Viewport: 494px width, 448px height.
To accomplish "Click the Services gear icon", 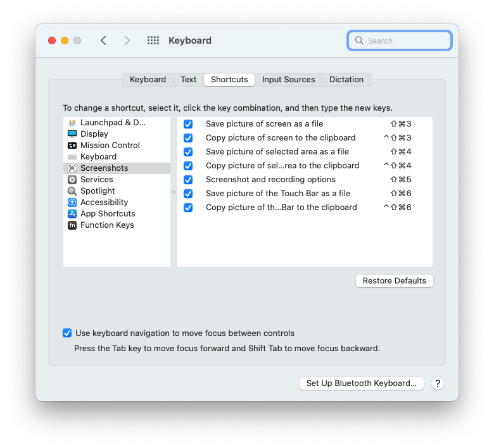I will point(72,180).
